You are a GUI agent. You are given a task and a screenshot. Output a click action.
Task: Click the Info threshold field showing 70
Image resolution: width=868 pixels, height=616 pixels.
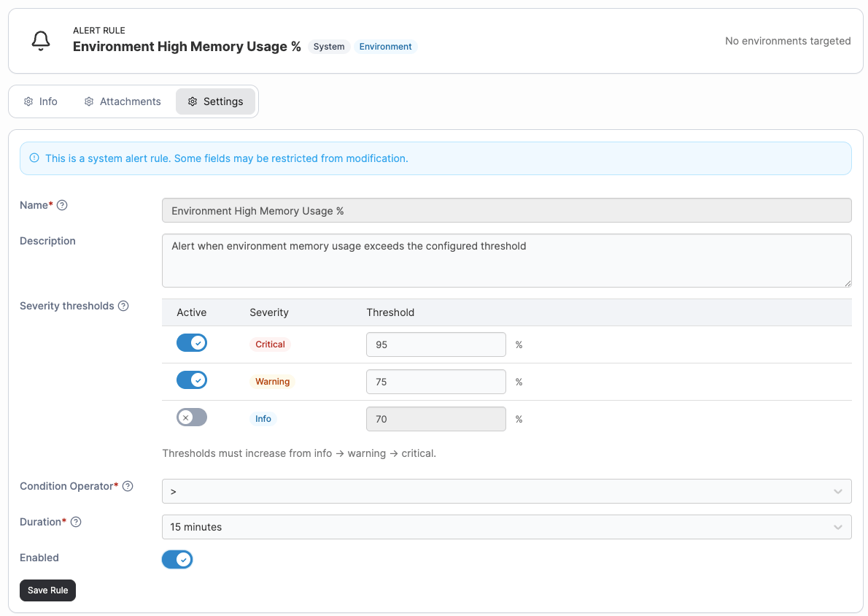click(435, 419)
